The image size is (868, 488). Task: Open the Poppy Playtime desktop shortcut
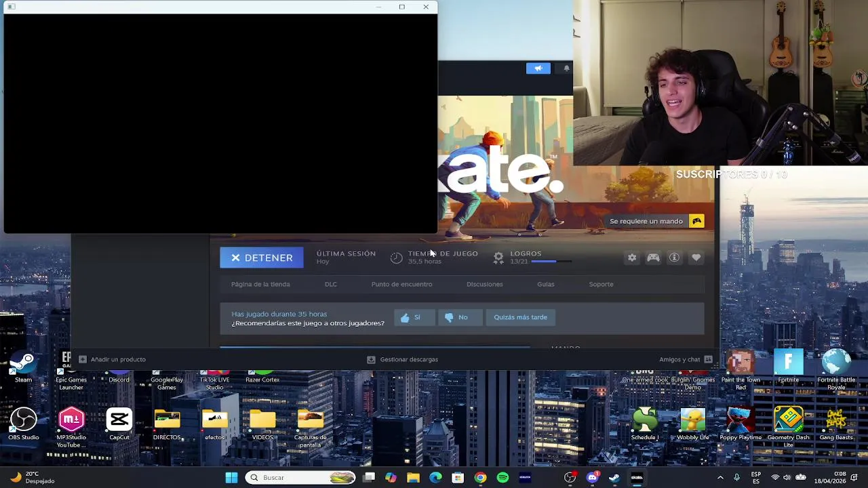point(741,424)
